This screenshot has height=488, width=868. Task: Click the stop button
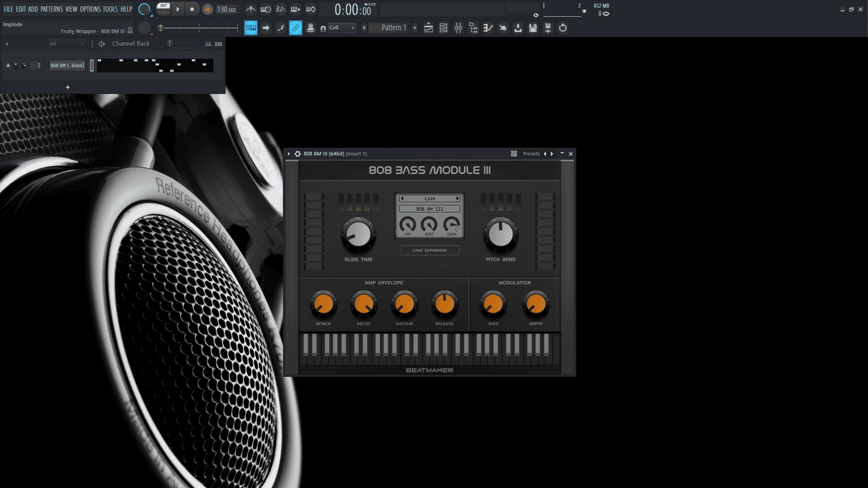point(192,9)
